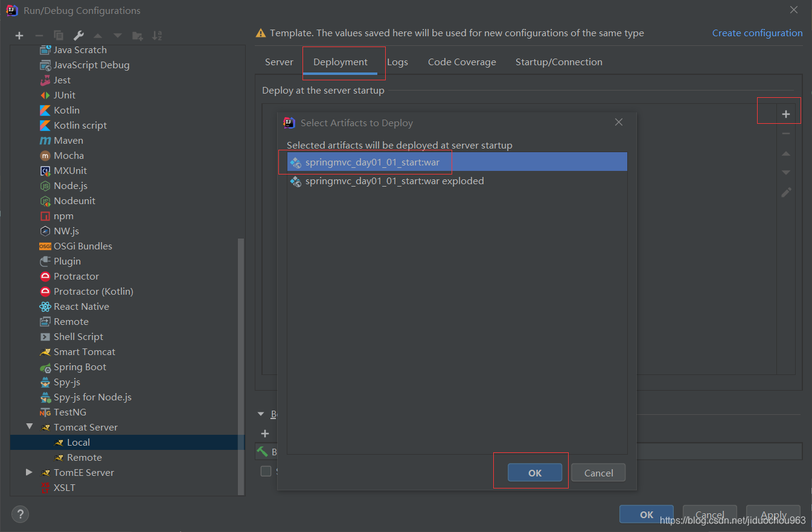
Task: Select the OSGi Bundles template
Action: 76,246
